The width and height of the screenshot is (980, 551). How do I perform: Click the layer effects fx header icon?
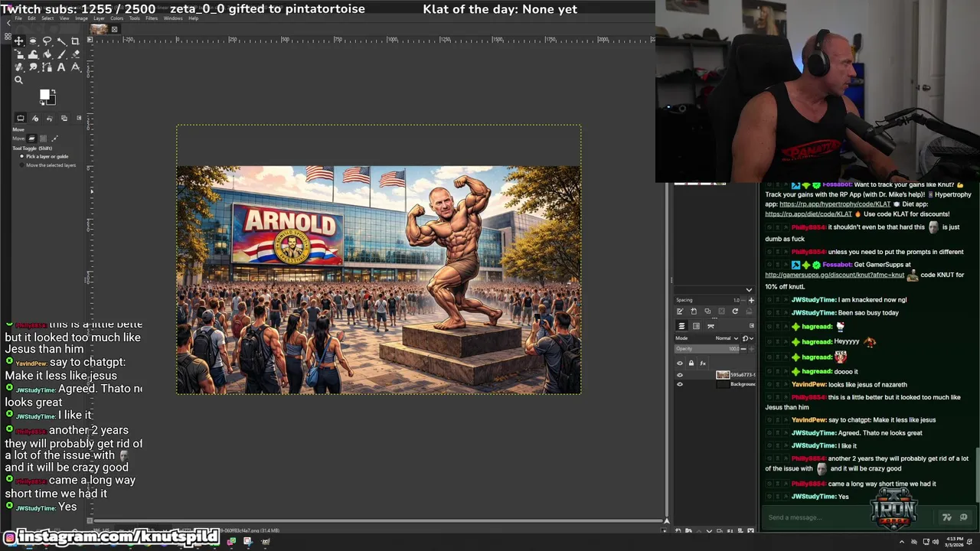[x=703, y=364]
